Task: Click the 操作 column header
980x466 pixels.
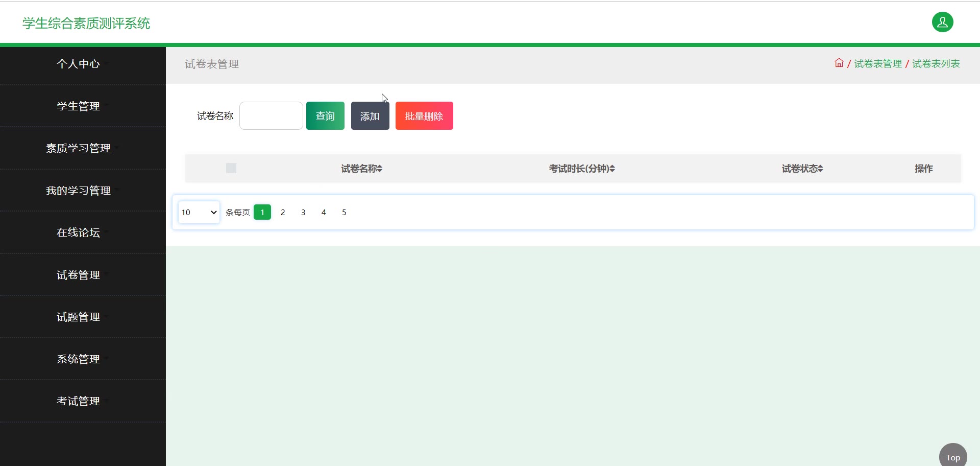Action: pos(923,169)
